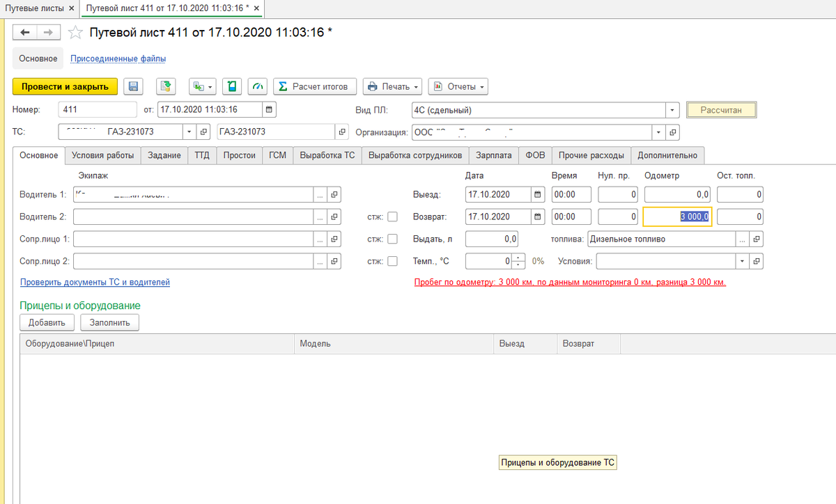
Task: Click the Рассчитан status button
Action: (721, 110)
